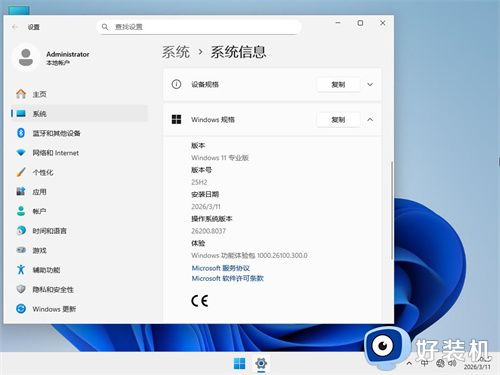
Task: Maximize the Settings window
Action: pyautogui.click(x=360, y=23)
